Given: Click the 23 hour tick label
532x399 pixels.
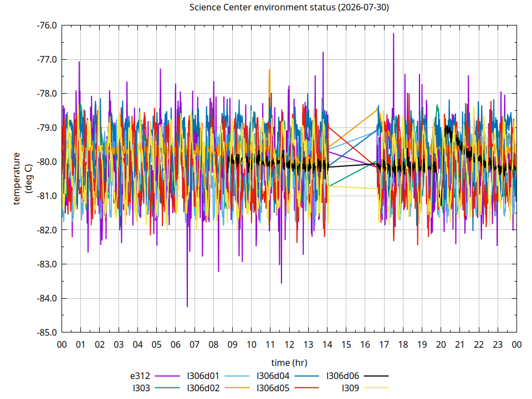Looking at the screenshot, I should (498, 345).
